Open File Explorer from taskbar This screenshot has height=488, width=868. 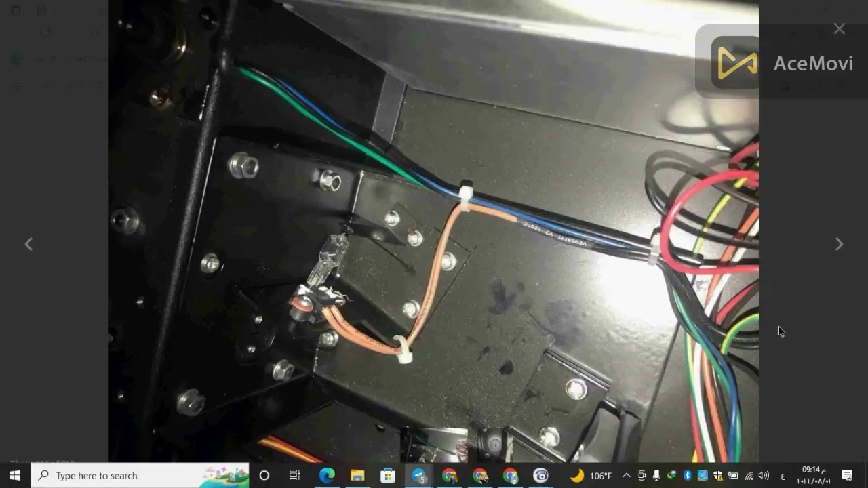coord(357,475)
